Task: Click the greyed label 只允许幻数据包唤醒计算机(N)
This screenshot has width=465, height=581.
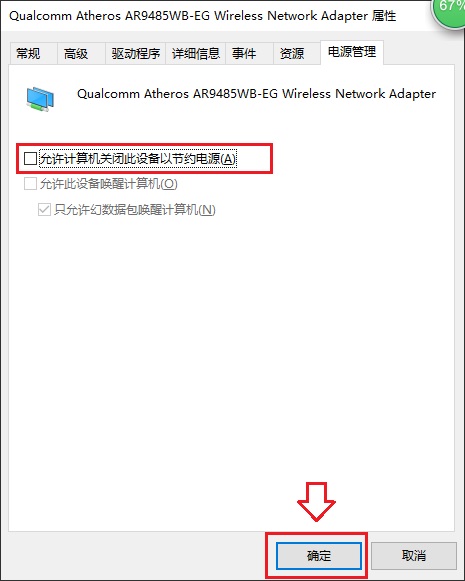Action: (135, 210)
